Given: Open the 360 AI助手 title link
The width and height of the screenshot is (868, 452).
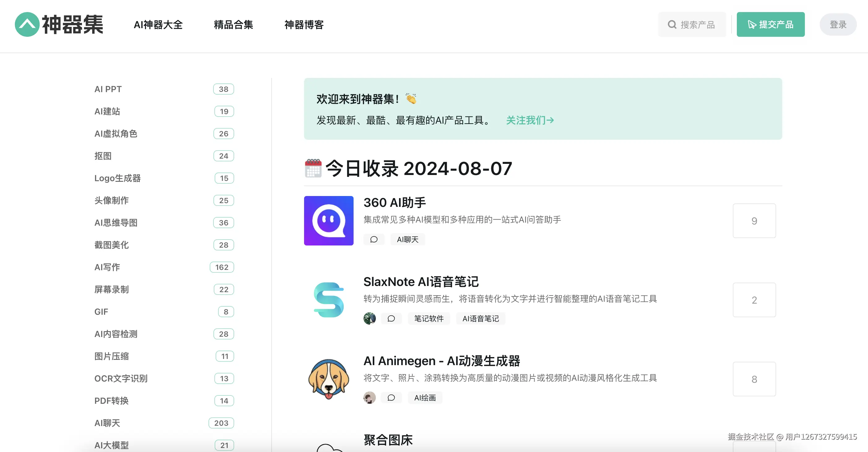Looking at the screenshot, I should pos(395,203).
